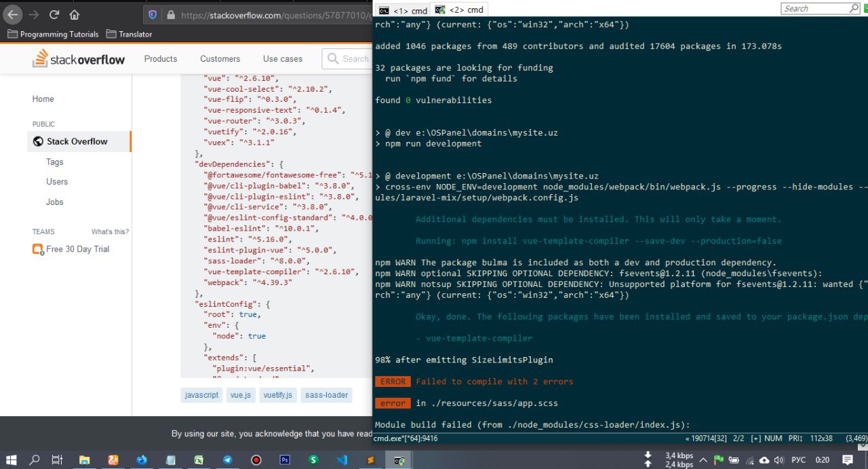Expand the hidden system tray icons
The height and width of the screenshot is (469, 868).
705,459
